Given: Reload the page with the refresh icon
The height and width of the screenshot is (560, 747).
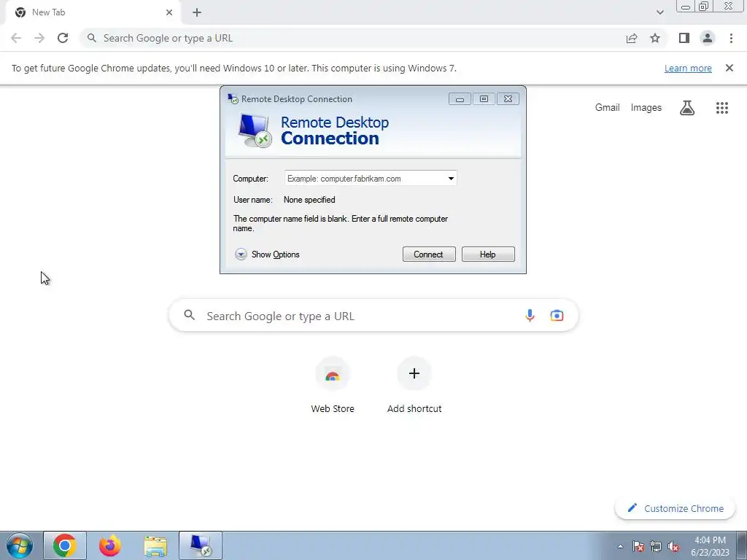Looking at the screenshot, I should pyautogui.click(x=63, y=38).
